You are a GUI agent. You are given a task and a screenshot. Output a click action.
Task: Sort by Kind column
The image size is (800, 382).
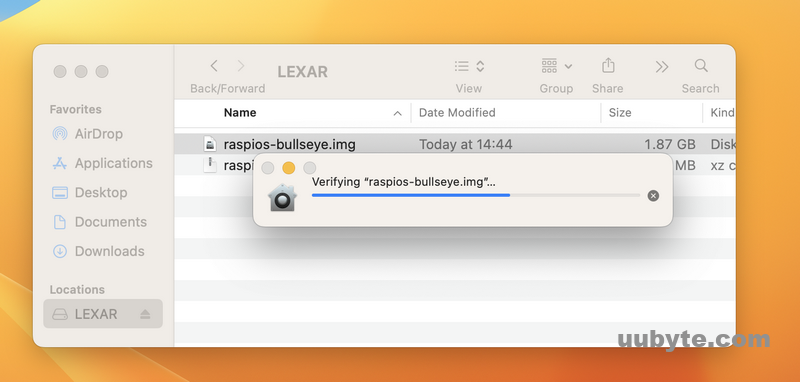pyautogui.click(x=722, y=113)
